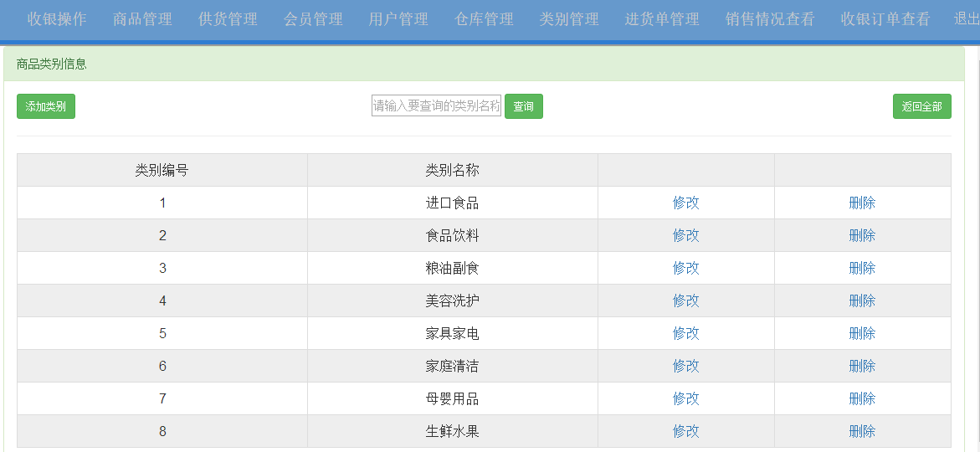This screenshot has height=452, width=980.
Task: Click 修改 for 母婴用品
Action: click(x=685, y=399)
